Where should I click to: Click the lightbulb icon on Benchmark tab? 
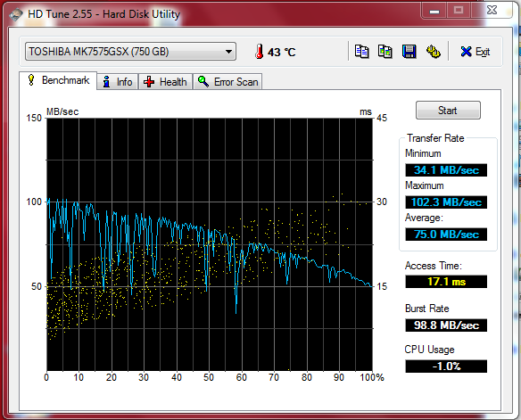(31, 80)
